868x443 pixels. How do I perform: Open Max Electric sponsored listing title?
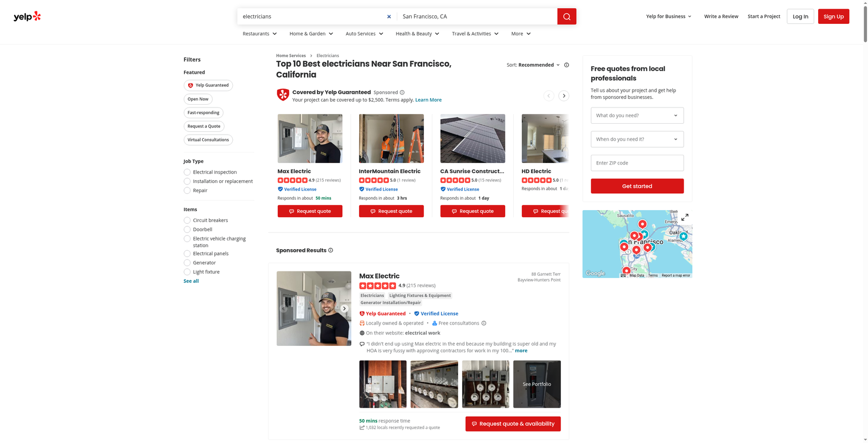point(379,276)
